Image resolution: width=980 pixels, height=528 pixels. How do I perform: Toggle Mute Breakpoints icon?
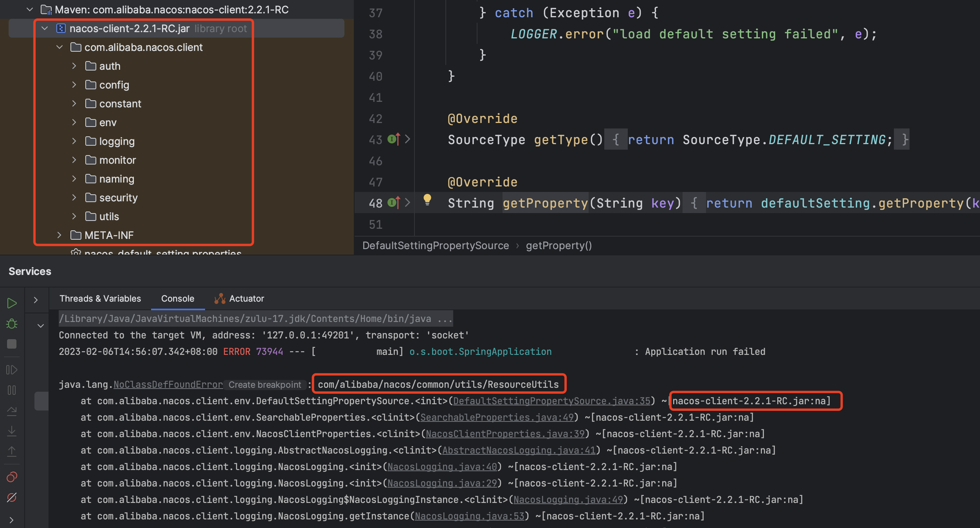[12, 497]
